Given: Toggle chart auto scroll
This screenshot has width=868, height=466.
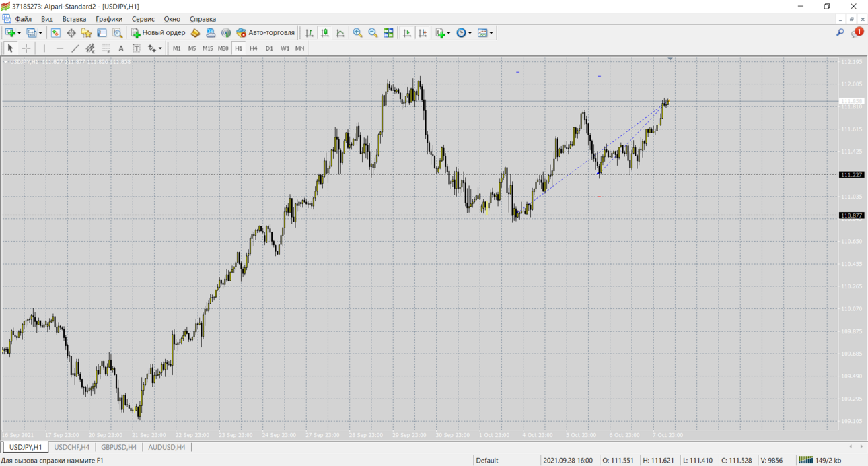Looking at the screenshot, I should pos(407,32).
